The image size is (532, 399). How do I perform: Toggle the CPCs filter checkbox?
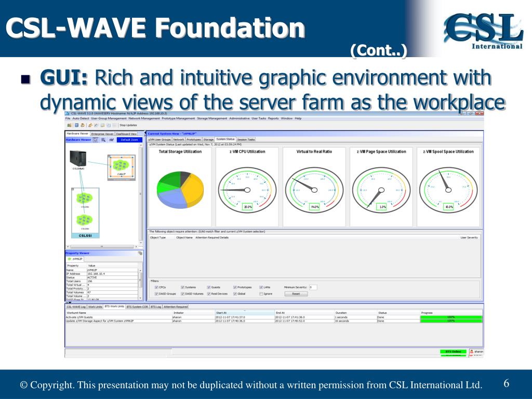coord(156,287)
